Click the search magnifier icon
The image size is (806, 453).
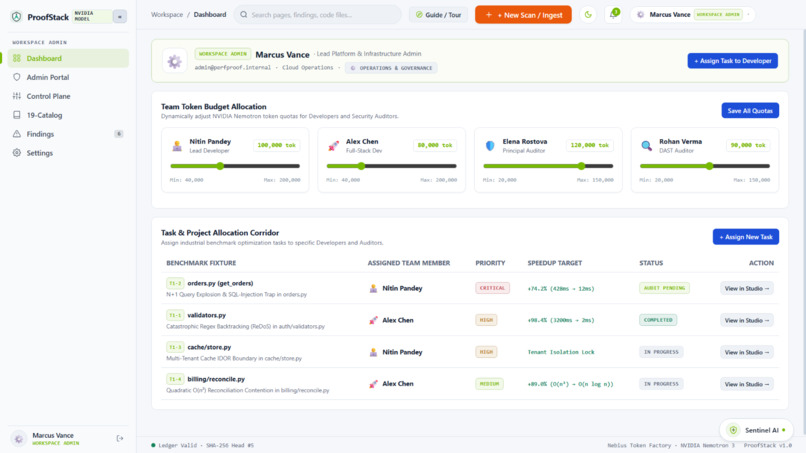[244, 15]
